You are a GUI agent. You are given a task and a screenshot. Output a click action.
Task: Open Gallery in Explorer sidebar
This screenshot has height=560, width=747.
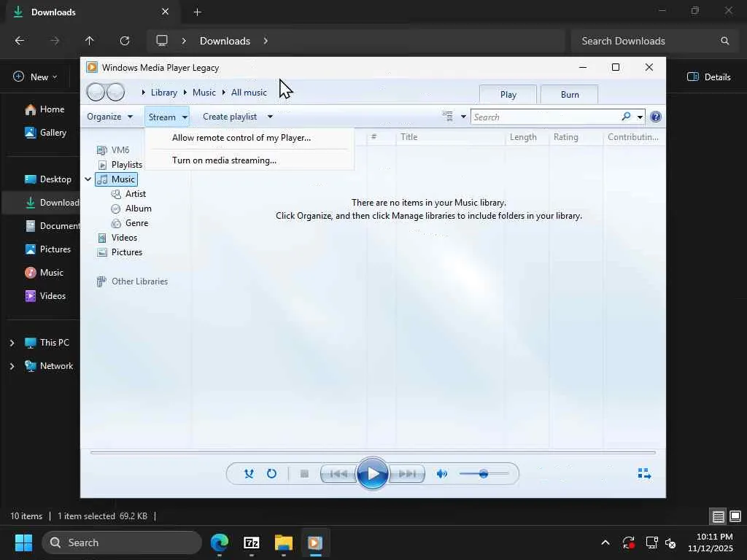[x=46, y=133]
